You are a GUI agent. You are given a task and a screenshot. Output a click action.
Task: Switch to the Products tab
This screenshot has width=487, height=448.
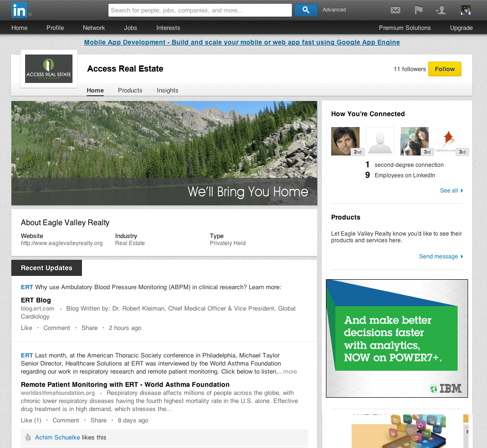coord(130,91)
